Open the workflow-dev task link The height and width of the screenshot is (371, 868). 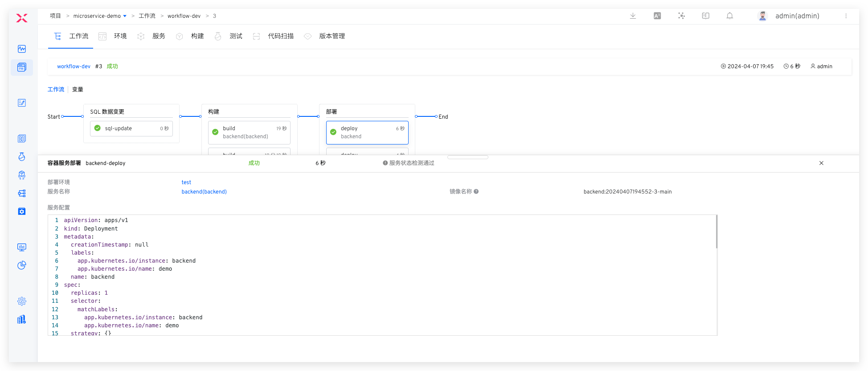74,66
